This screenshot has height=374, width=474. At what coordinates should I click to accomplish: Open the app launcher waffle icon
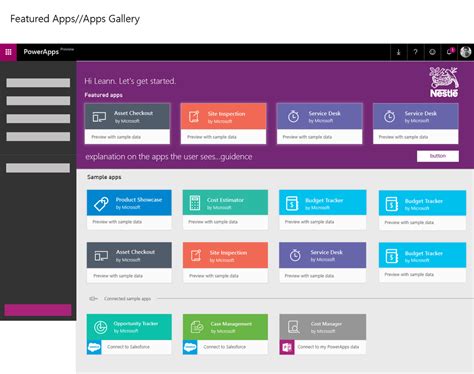click(x=8, y=52)
